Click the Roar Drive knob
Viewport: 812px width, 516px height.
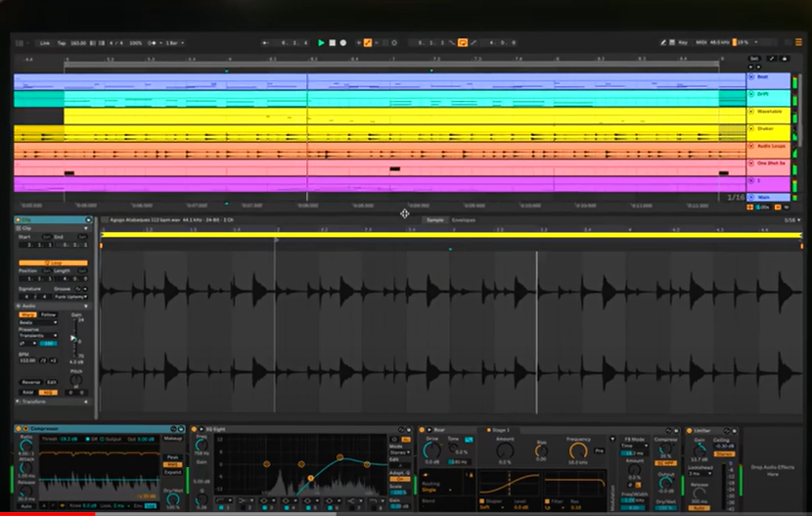(x=431, y=449)
